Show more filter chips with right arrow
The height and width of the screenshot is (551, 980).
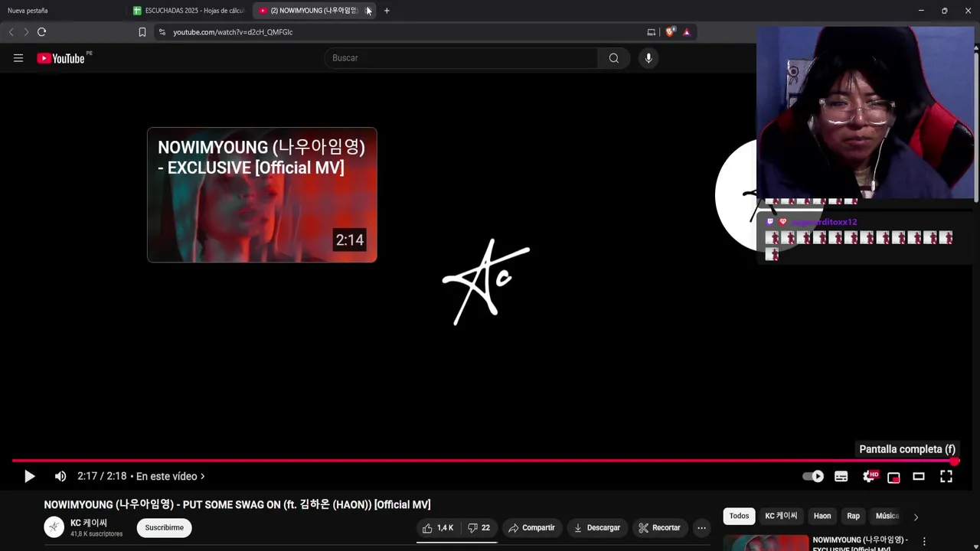point(916,517)
